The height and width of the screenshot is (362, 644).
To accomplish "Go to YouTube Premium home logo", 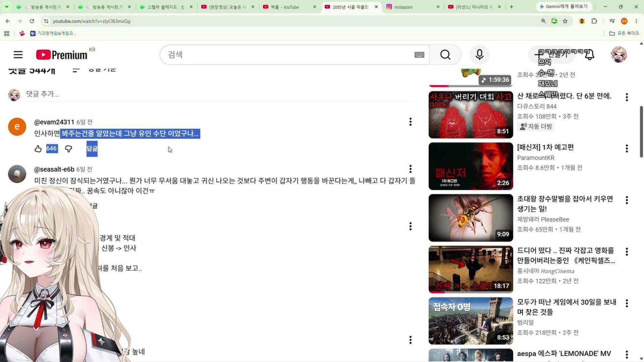I will 62,55.
